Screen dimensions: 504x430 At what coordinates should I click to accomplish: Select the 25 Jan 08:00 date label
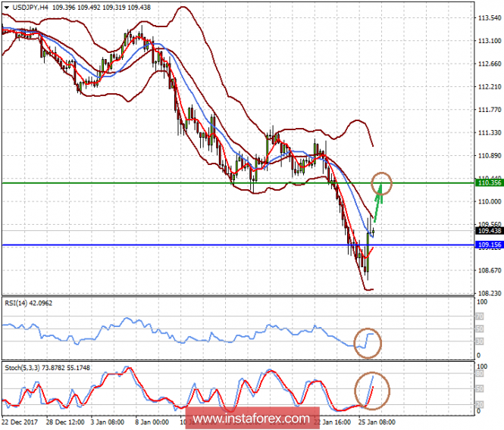coord(376,421)
